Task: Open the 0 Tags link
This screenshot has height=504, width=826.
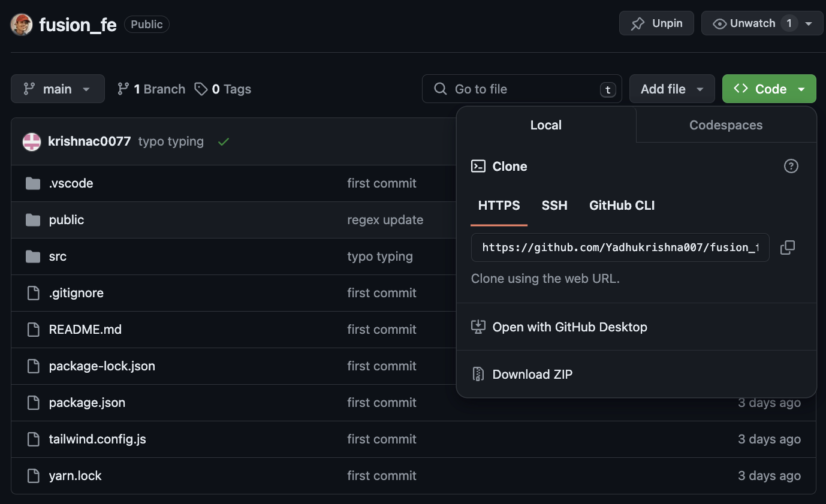Action: point(223,89)
